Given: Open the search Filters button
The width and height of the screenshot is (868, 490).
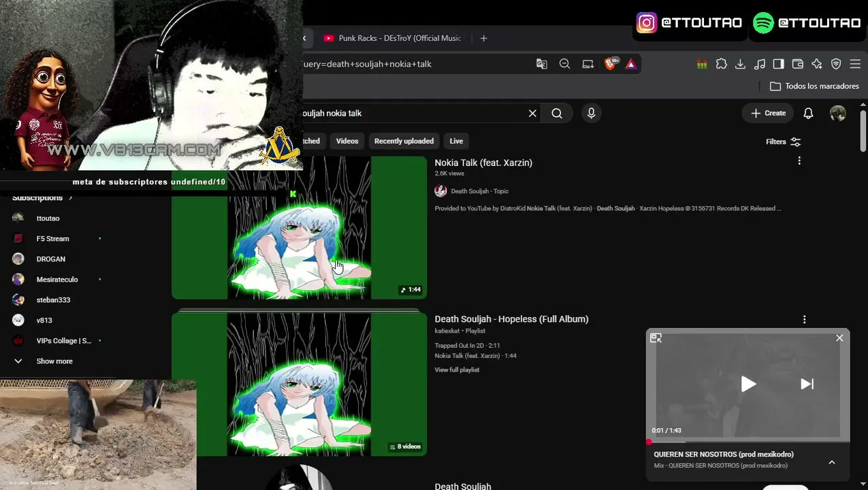Looking at the screenshot, I should coord(784,142).
